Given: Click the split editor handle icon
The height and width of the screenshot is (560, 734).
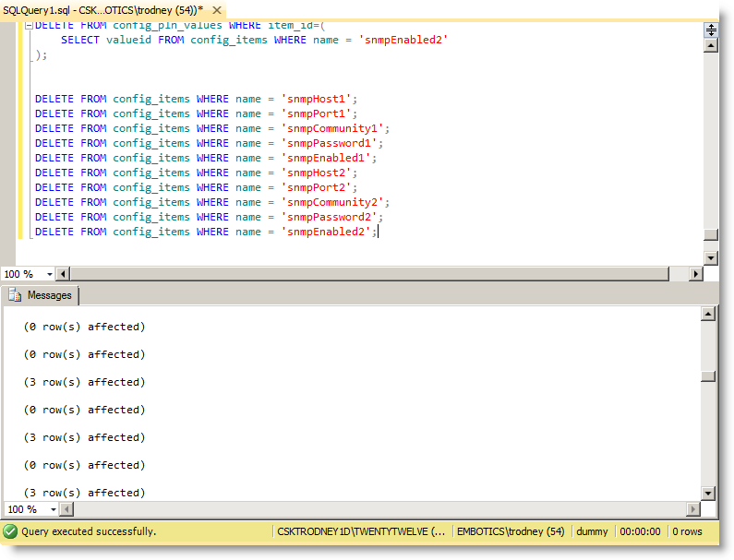Looking at the screenshot, I should (711, 30).
